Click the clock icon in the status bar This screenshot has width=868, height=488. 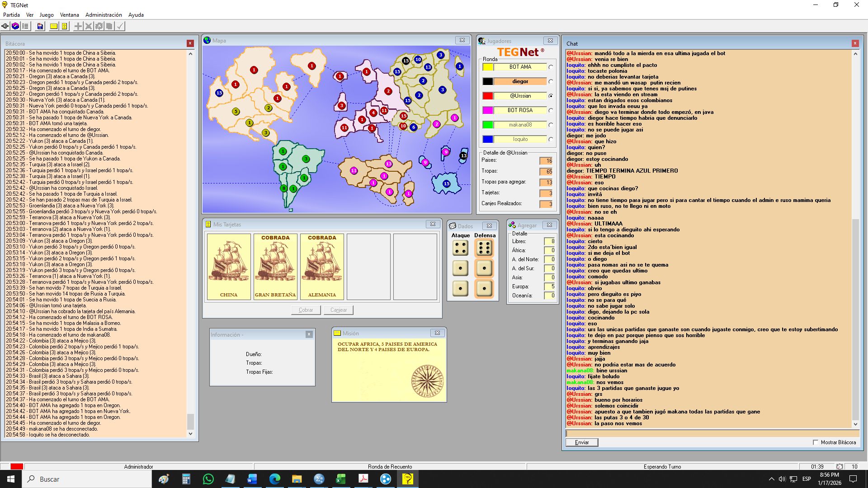click(x=840, y=467)
